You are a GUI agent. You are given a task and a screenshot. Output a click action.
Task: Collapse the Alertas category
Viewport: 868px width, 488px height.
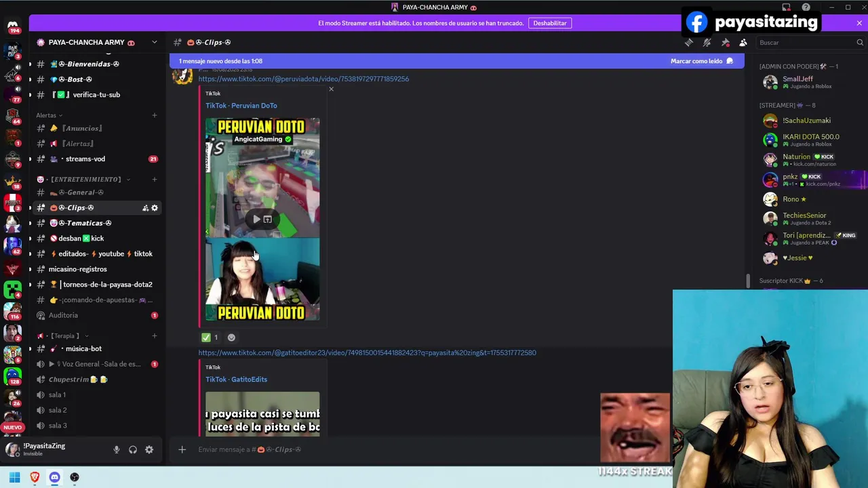point(49,115)
